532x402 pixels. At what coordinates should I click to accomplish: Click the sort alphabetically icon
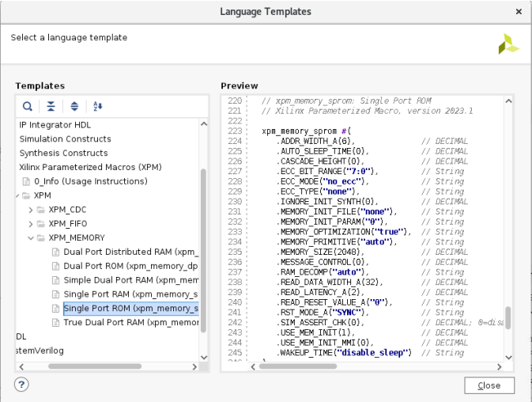point(98,106)
